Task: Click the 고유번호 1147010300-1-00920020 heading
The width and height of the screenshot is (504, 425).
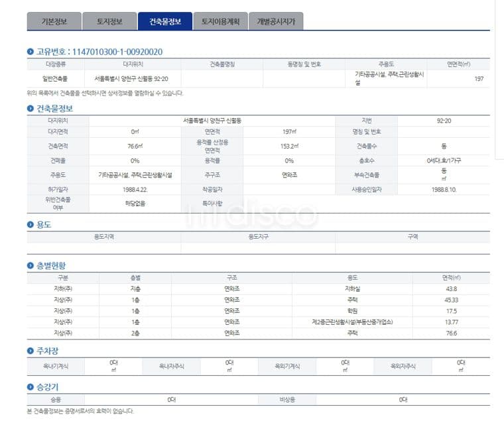Action: [99, 52]
